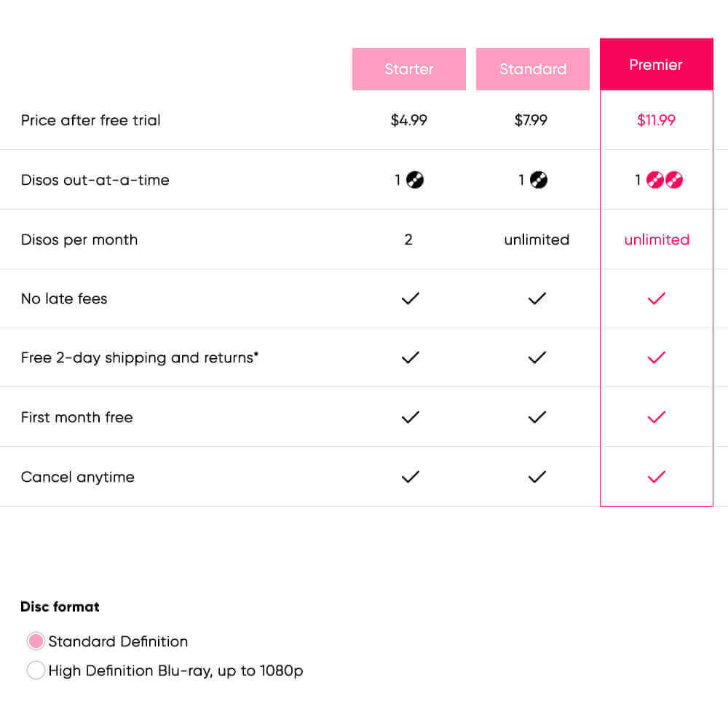Select the Standard Definition radio button
This screenshot has height=728, width=728.
(36, 641)
